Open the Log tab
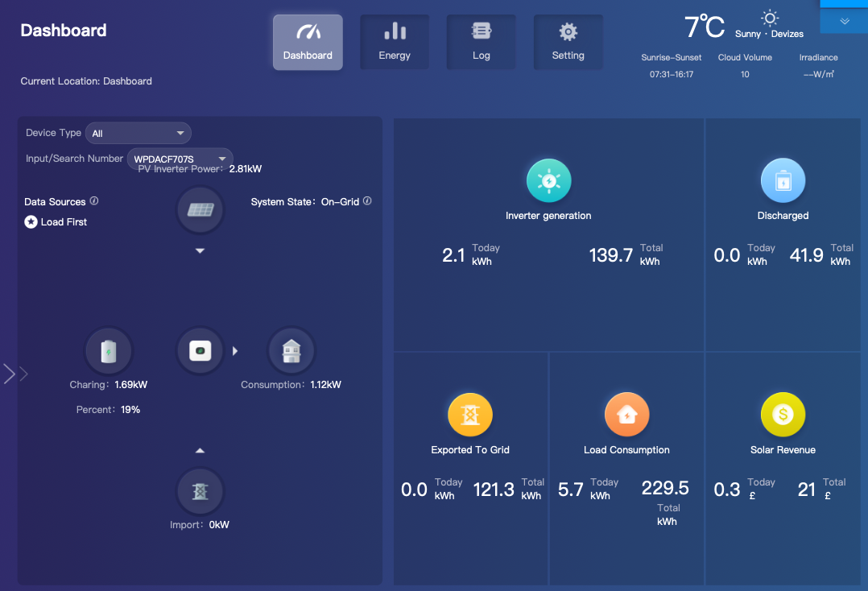Viewport: 868px width, 591px height. [x=481, y=42]
